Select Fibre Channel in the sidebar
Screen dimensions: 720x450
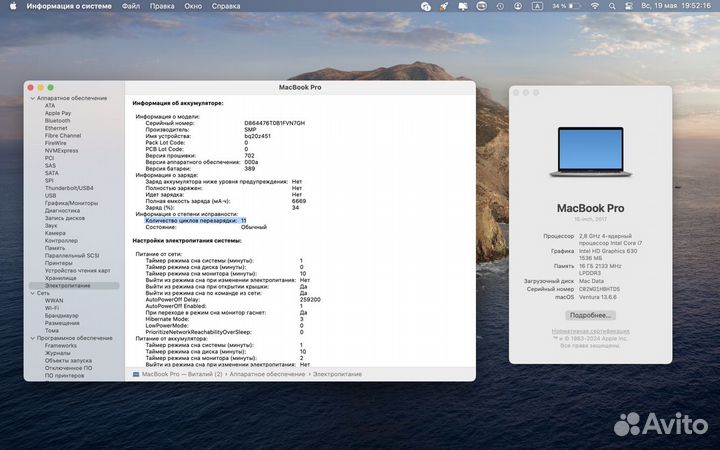click(x=63, y=135)
